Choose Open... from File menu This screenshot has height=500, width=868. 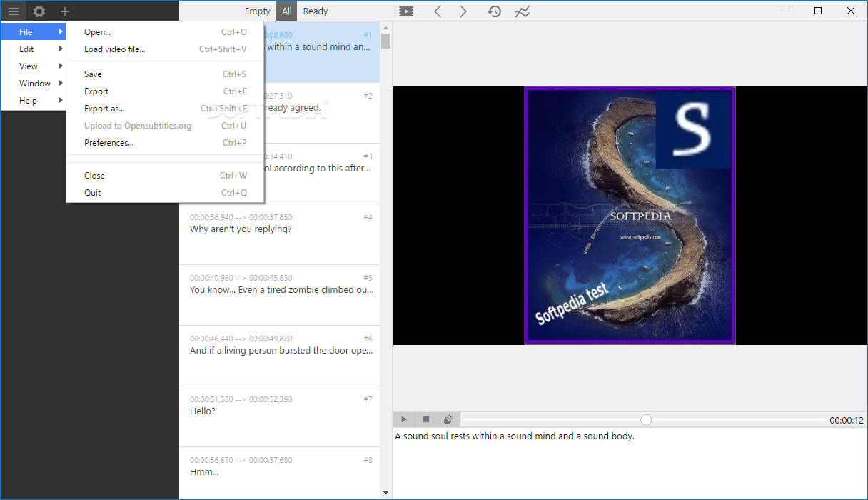point(165,32)
